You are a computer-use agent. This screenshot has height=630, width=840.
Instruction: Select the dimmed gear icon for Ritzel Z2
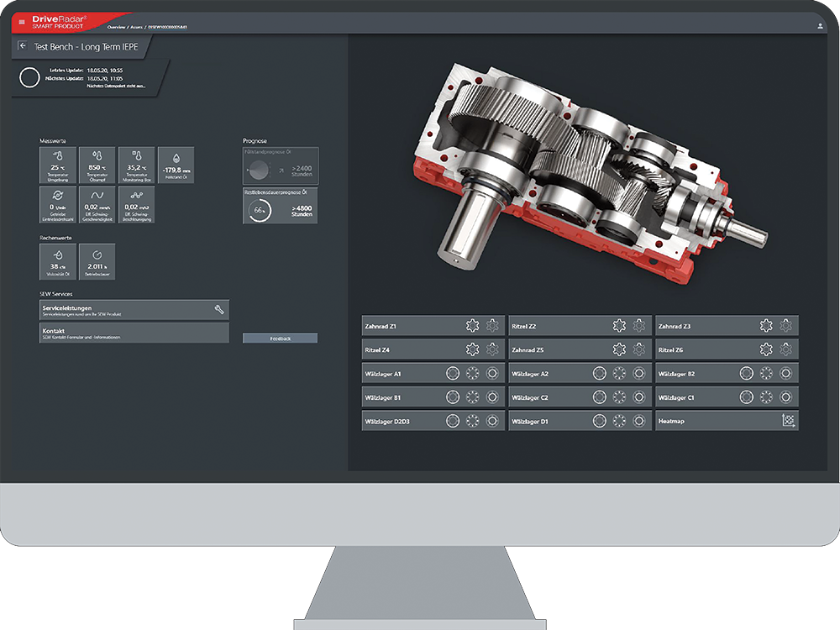pos(639,325)
